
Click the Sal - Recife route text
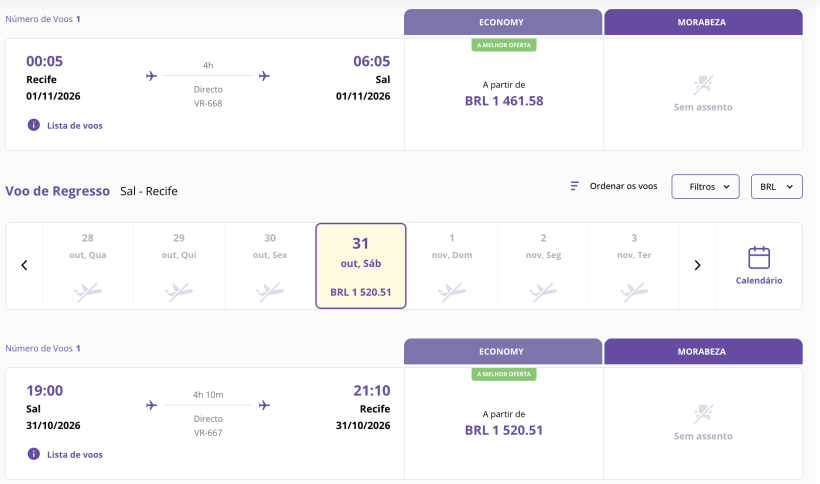[x=149, y=191]
